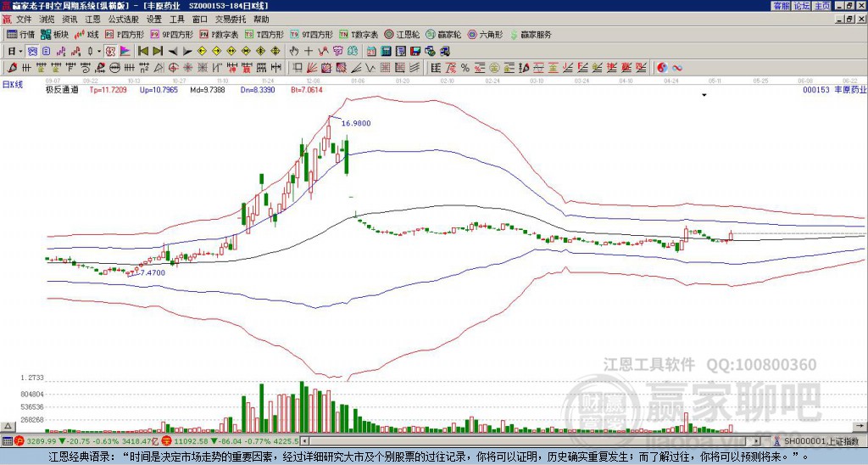This screenshot has width=868, height=465.
Task: Click the red fan lines drawing icon
Action: (x=312, y=68)
